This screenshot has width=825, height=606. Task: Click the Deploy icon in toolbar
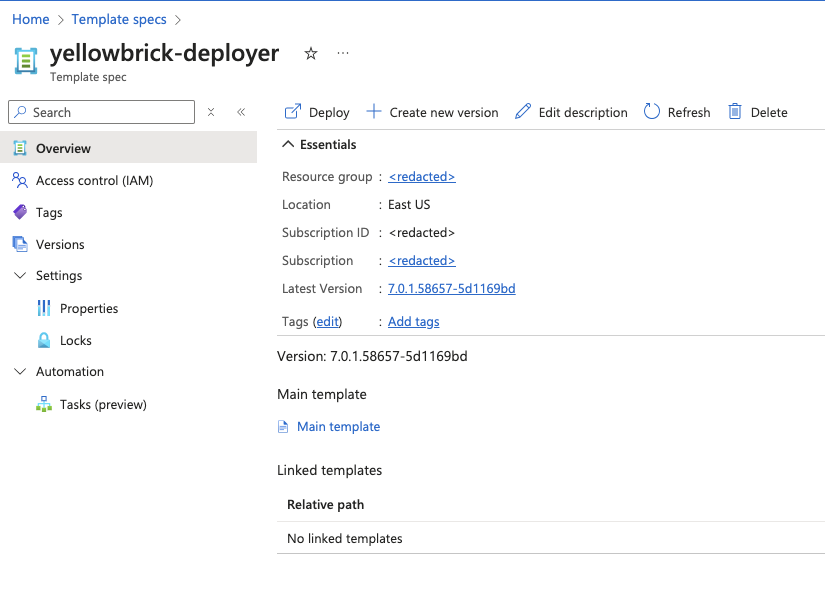pyautogui.click(x=293, y=112)
